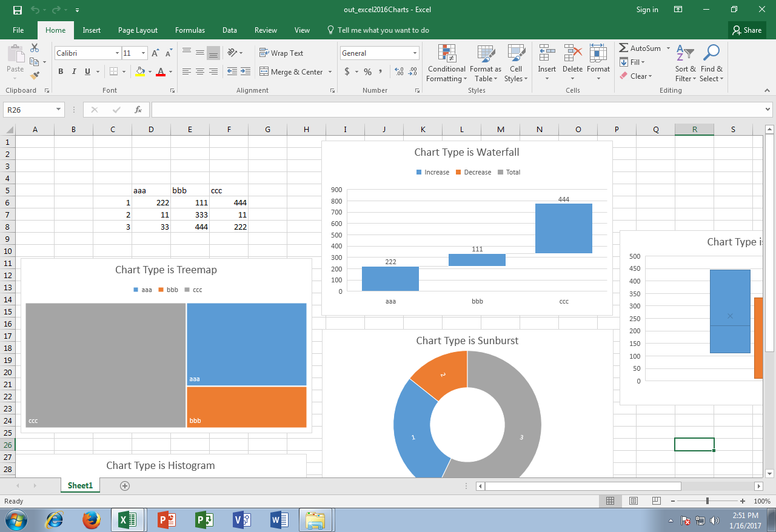The height and width of the screenshot is (532, 776).
Task: Click the Increase Font Size icon
Action: [156, 53]
